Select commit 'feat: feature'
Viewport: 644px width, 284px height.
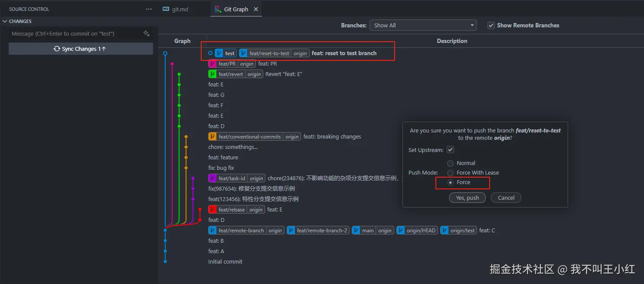click(223, 157)
